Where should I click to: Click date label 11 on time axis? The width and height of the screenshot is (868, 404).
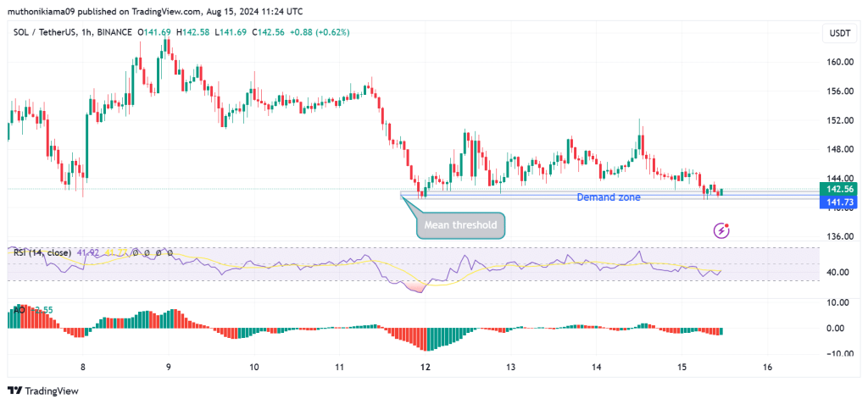(x=339, y=367)
